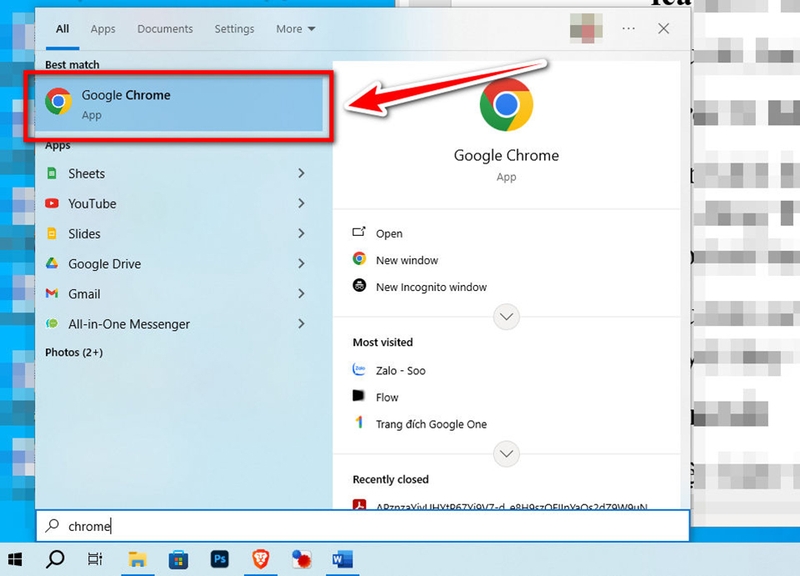Expand the Slides result arrow
800x576 pixels.
point(302,234)
